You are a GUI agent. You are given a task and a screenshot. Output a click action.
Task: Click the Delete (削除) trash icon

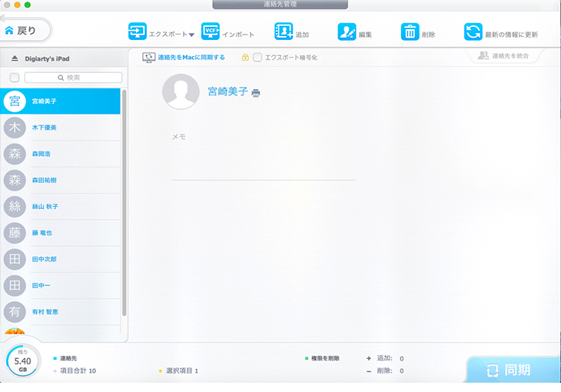point(410,32)
